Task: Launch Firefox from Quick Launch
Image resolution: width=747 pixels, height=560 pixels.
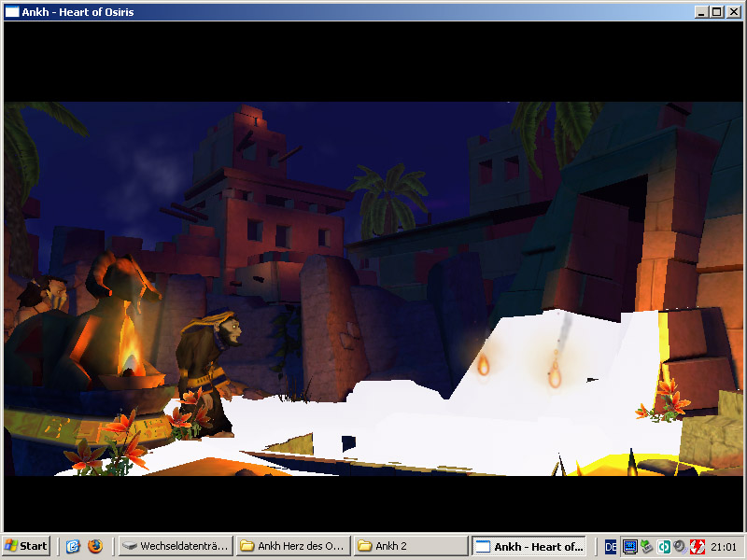Action: [95, 546]
